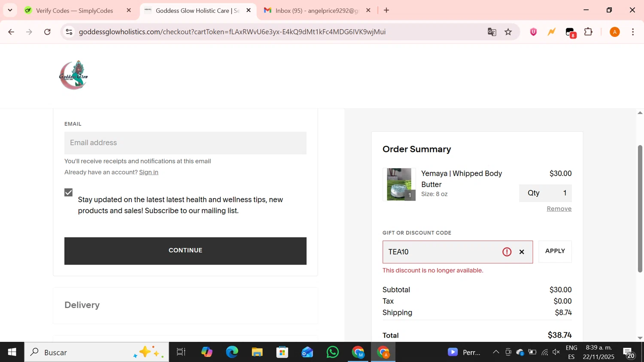Image resolution: width=644 pixels, height=362 pixels.
Task: Uncheck the mailing list subscription checkbox
Action: [69, 192]
